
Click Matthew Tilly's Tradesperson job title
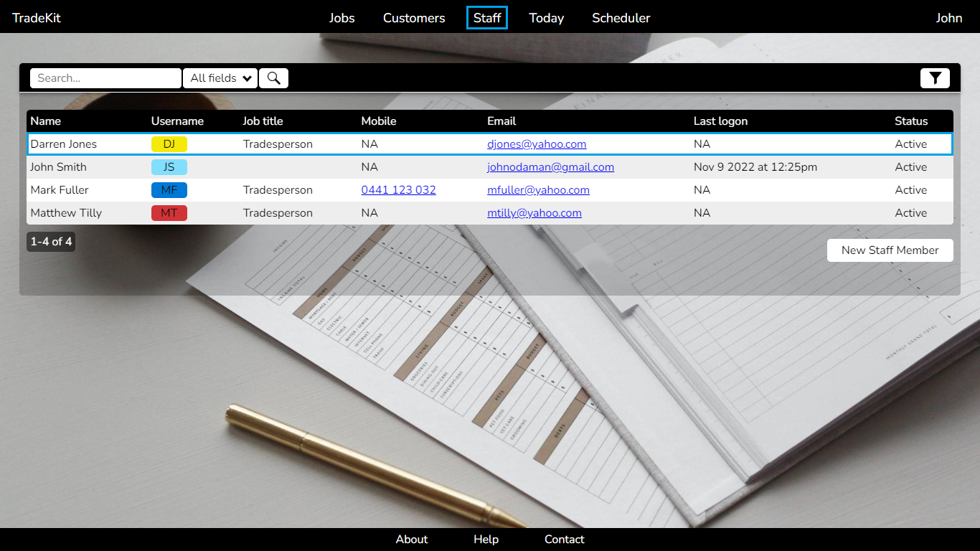278,213
